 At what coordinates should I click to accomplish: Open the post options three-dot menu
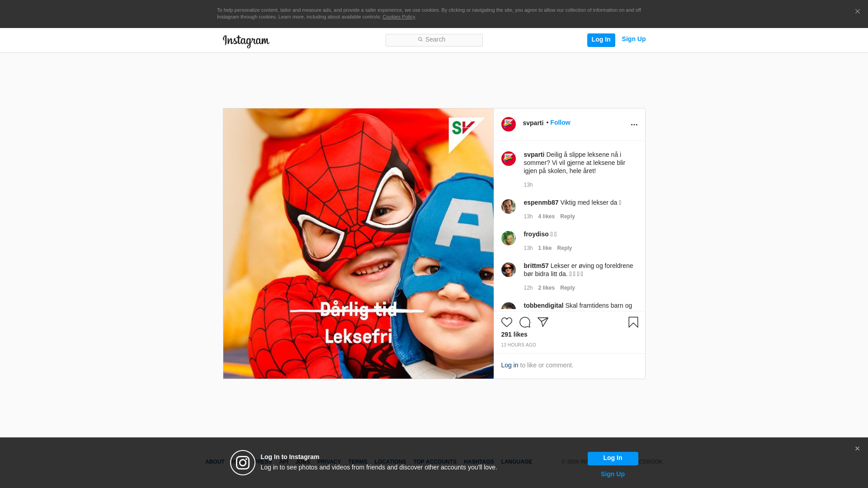pos(634,125)
